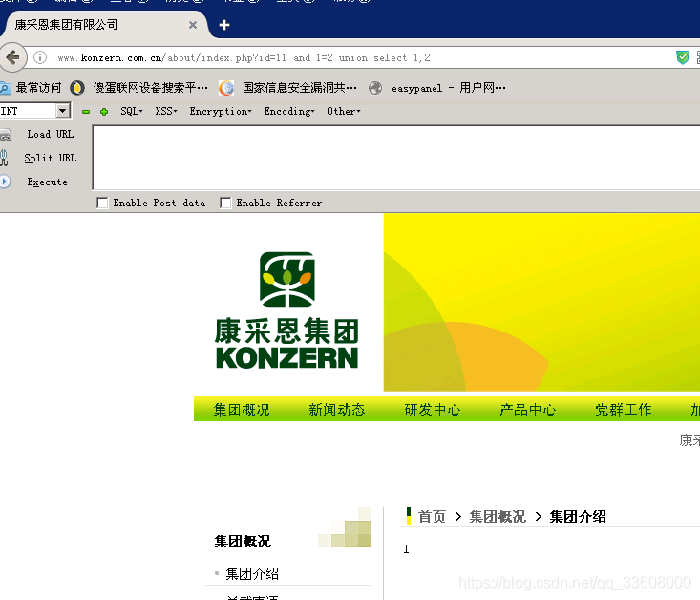Click the green shield icon in address bar
Viewport: 700px width, 600px height.
pos(682,57)
